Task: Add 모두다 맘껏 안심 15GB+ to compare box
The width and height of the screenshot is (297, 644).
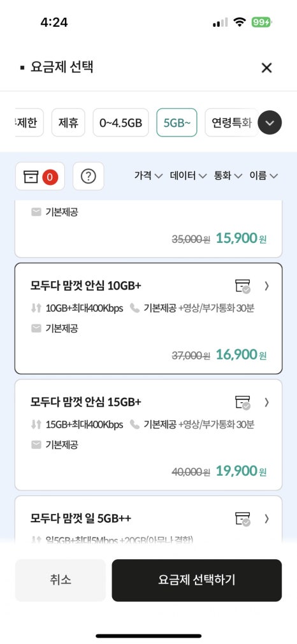Action: [x=243, y=402]
